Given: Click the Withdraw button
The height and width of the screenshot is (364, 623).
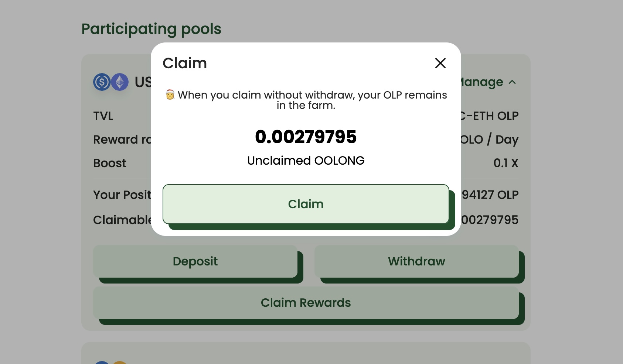Looking at the screenshot, I should coord(416,261).
